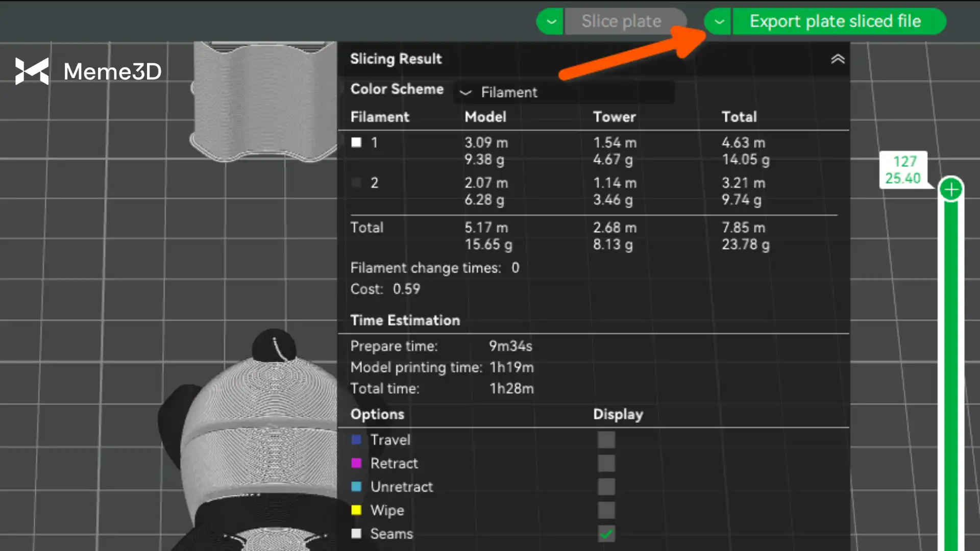Disable Seams display checkbox
The height and width of the screenshot is (551, 980).
[x=606, y=534]
